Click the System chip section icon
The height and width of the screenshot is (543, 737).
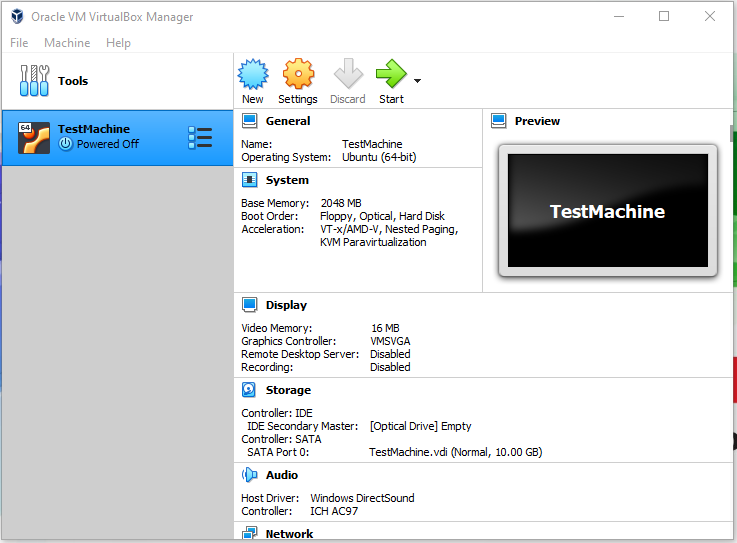point(249,180)
